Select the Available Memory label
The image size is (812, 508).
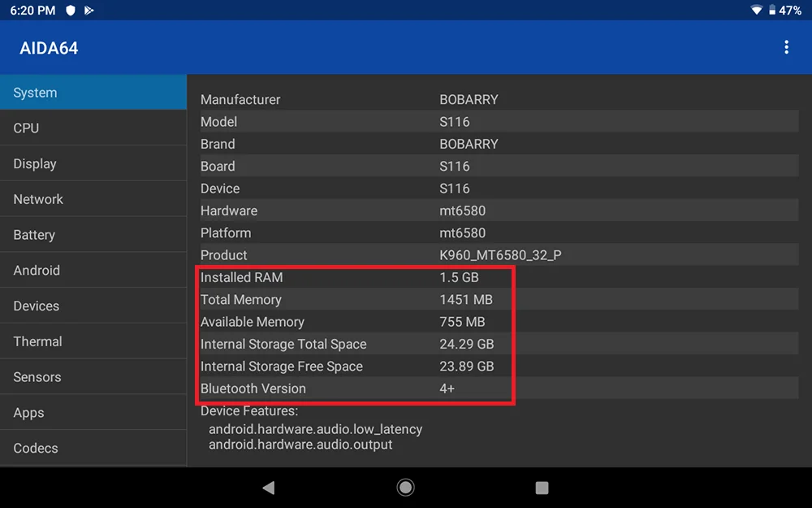coord(253,323)
